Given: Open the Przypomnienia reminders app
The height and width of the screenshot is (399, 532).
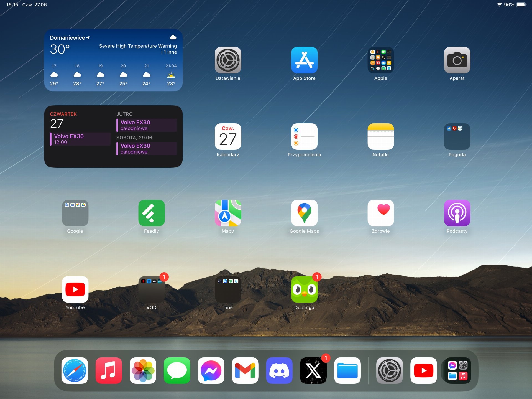Looking at the screenshot, I should [304, 136].
